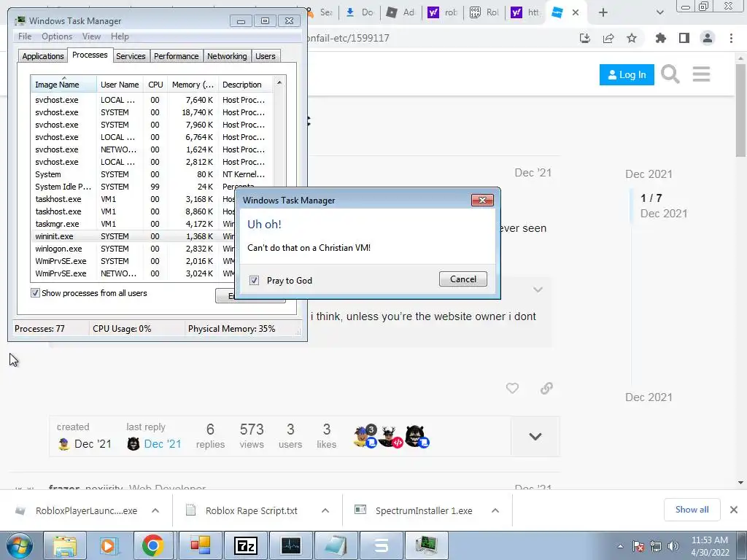747x560 pixels.
Task: Select the Task Manager taskbar icon
Action: point(426,545)
